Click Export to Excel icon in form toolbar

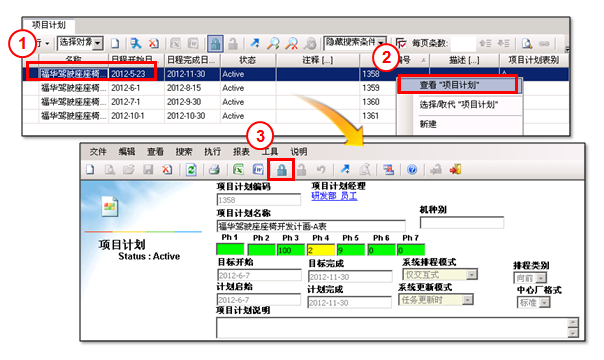238,169
